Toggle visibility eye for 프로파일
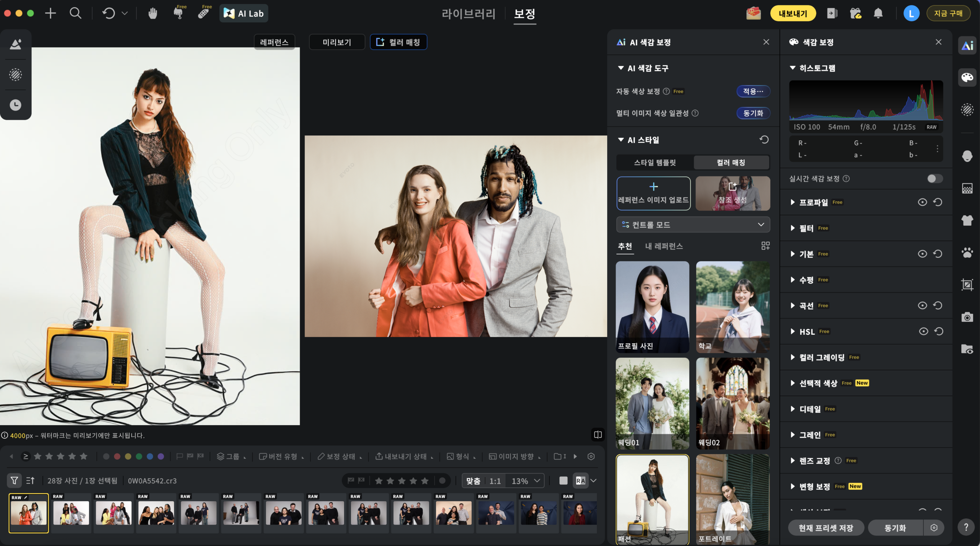 click(x=922, y=202)
